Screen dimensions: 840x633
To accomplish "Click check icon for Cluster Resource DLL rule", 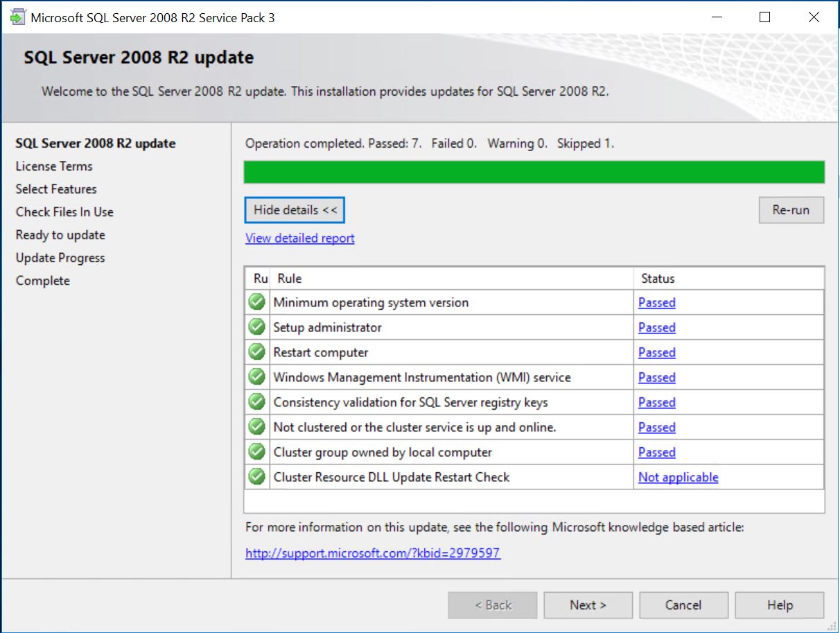I will 257,477.
